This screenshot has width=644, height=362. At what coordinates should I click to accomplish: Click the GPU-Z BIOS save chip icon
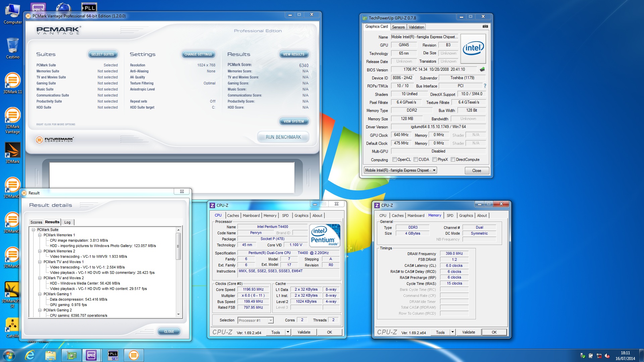pyautogui.click(x=482, y=69)
